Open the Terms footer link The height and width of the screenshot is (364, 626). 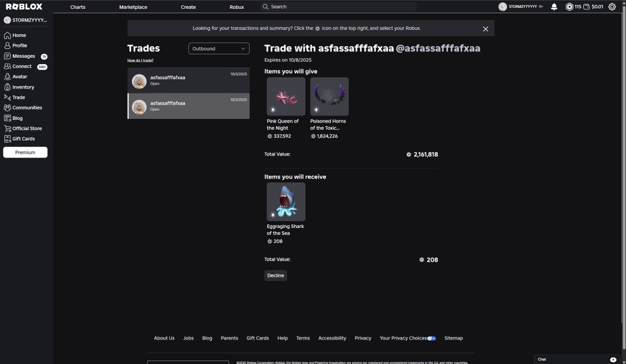point(303,338)
